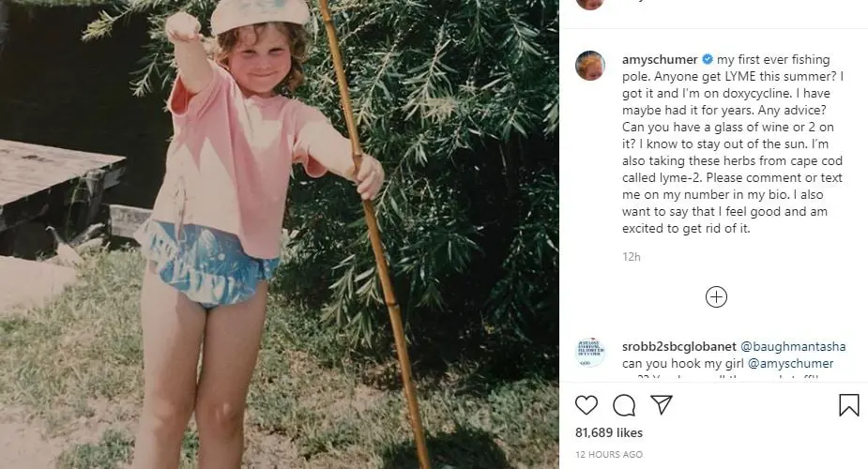Save post with the bookmark icon
This screenshot has height=469, width=868.
(x=848, y=405)
